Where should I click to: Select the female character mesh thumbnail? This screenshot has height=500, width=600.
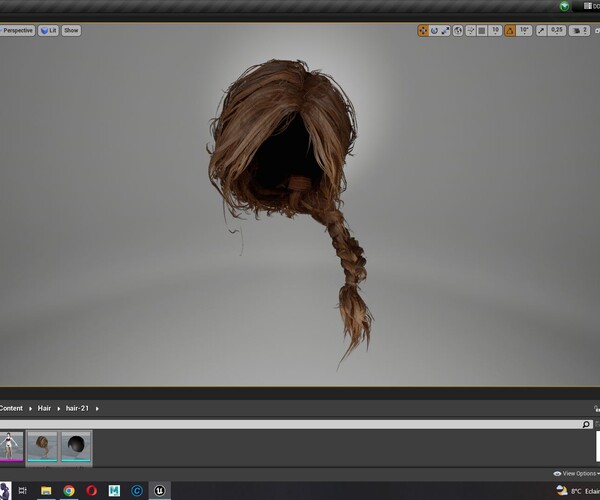11,446
